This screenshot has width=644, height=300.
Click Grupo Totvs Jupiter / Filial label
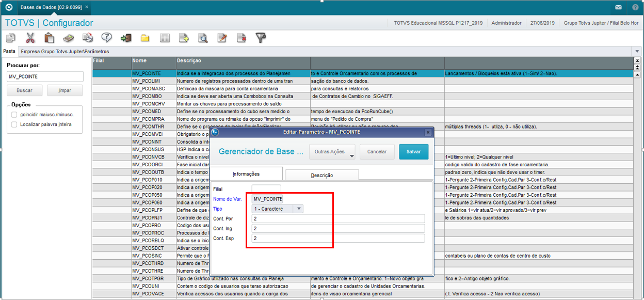[601, 23]
